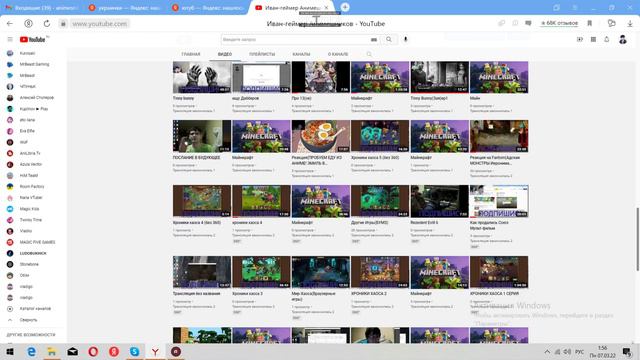Open video titled ХРОНИКИ ХАОСА 1 СЕРИЯ
The height and width of the screenshot is (360, 640).
[x=494, y=293]
